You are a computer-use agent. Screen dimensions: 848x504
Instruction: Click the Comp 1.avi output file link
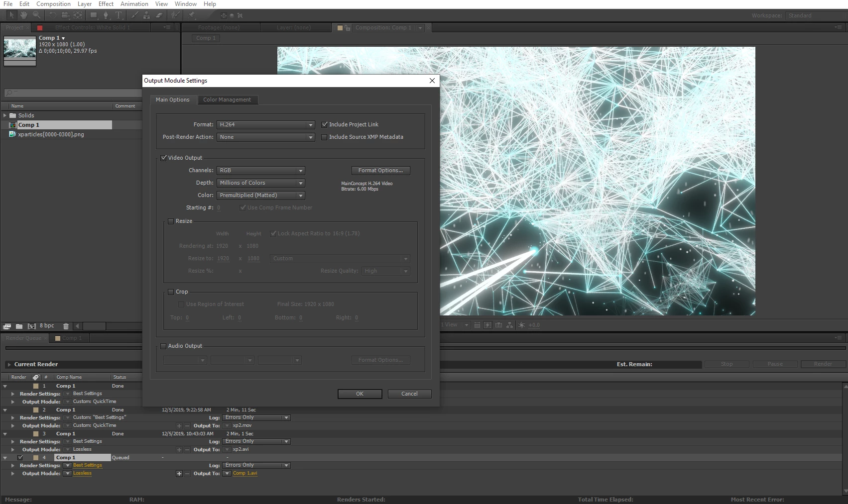pos(245,473)
